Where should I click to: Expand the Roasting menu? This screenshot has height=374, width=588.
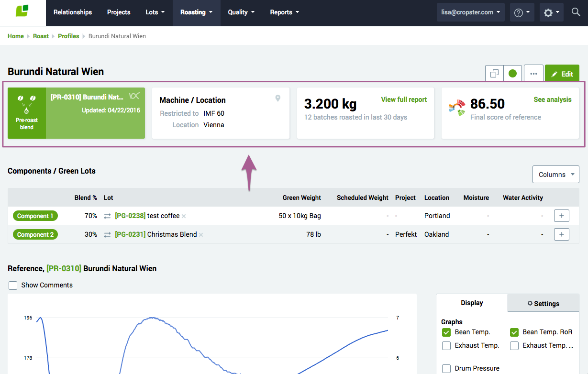click(x=197, y=12)
